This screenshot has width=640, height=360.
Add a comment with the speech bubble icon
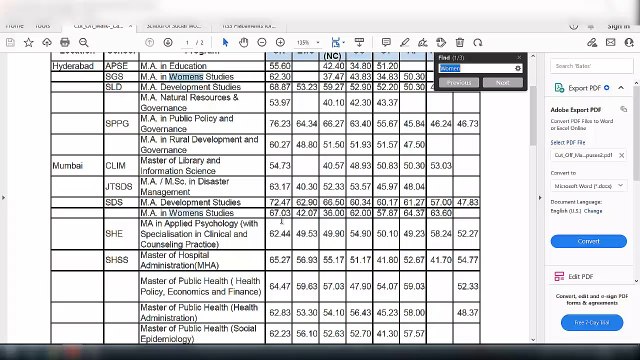coord(386,42)
